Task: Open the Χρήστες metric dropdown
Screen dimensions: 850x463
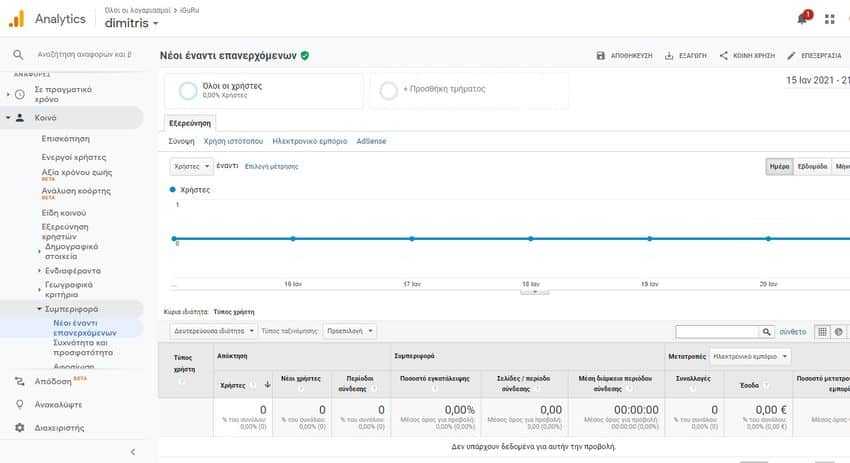Action: point(191,166)
